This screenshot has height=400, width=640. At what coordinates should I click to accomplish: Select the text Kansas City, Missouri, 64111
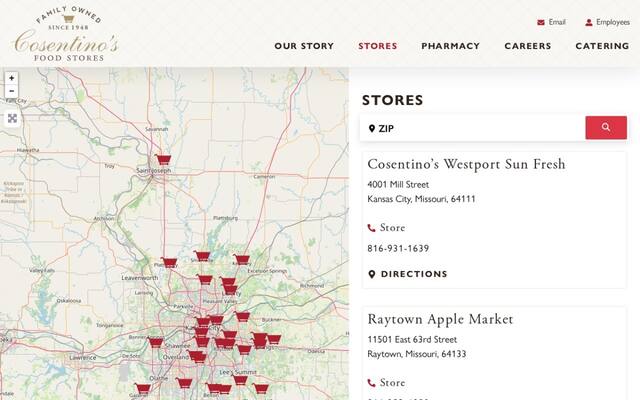pos(421,199)
